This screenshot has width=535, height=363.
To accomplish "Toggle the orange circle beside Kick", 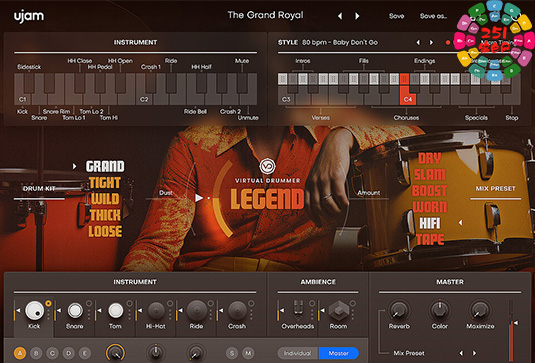I will click(x=48, y=303).
